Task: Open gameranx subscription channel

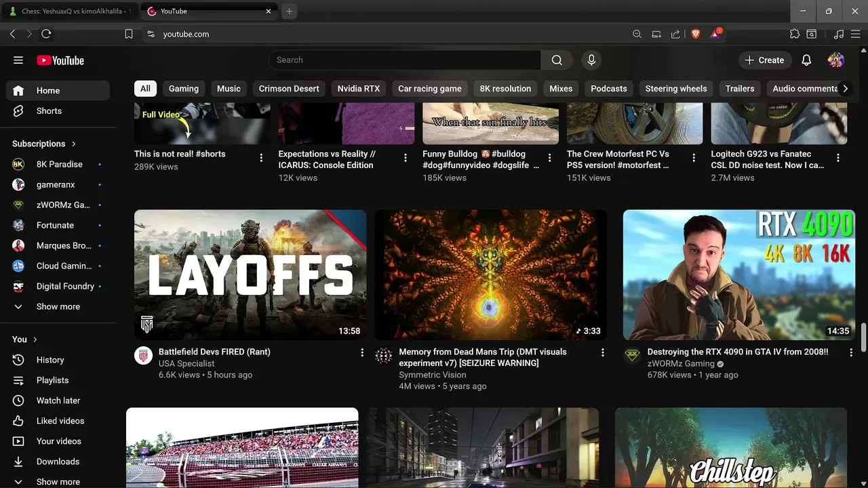Action: (58, 184)
